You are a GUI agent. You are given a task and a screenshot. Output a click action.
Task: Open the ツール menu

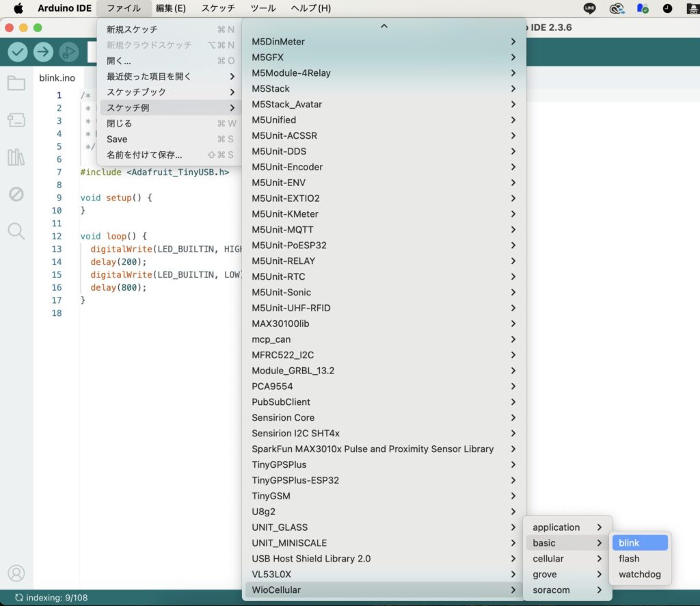[263, 8]
